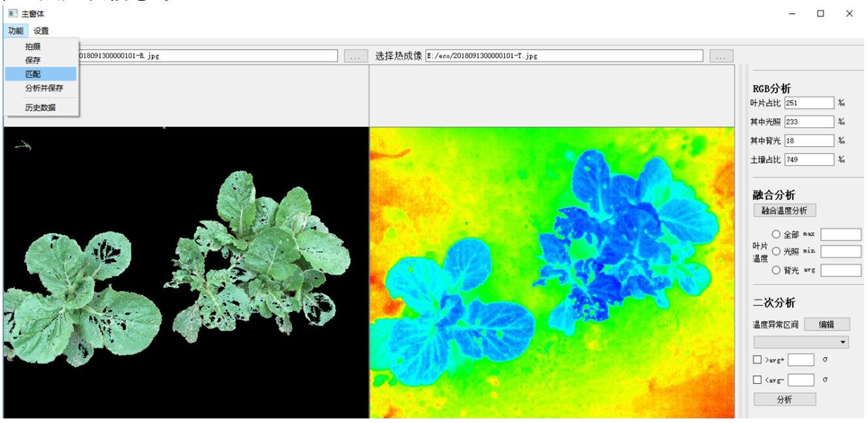Enable the >avg+ checkbox
The height and width of the screenshot is (423, 868).
(x=758, y=360)
